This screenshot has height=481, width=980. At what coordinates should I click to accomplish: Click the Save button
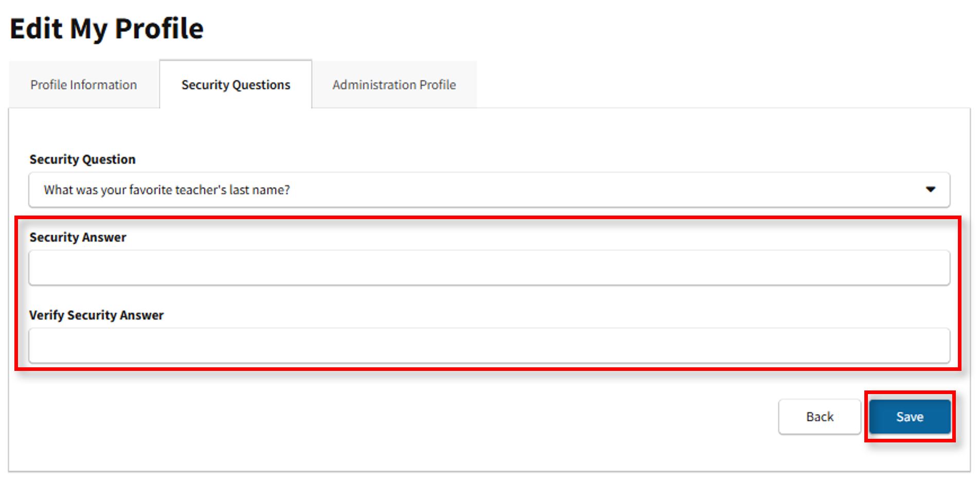[910, 417]
